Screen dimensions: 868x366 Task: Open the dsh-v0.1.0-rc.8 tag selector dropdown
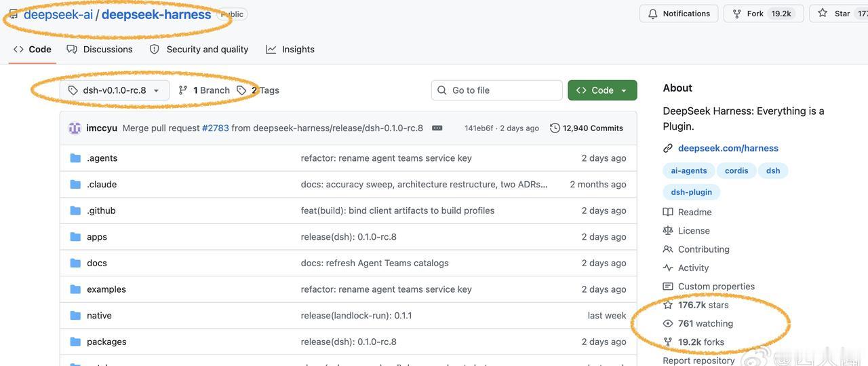click(115, 90)
